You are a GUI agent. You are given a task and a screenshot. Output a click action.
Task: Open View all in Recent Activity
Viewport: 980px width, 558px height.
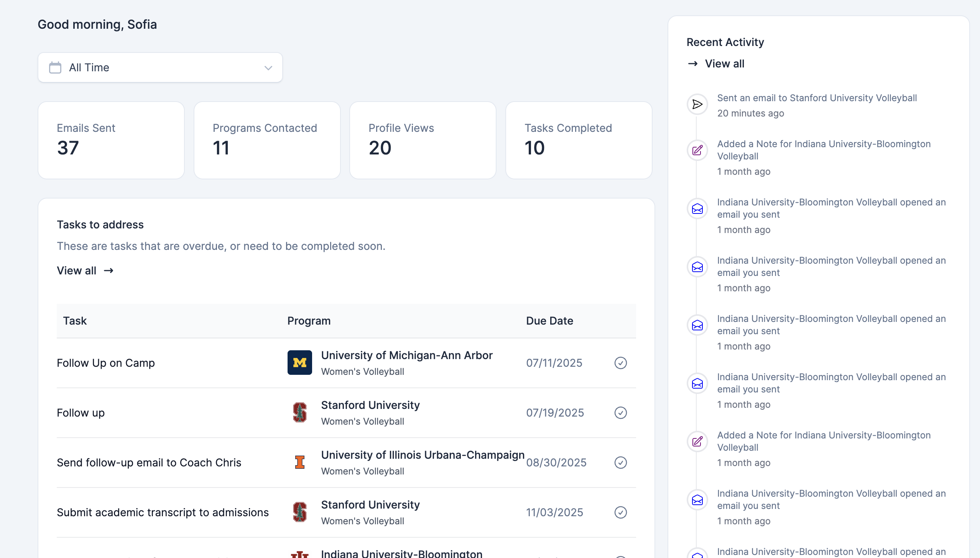724,64
